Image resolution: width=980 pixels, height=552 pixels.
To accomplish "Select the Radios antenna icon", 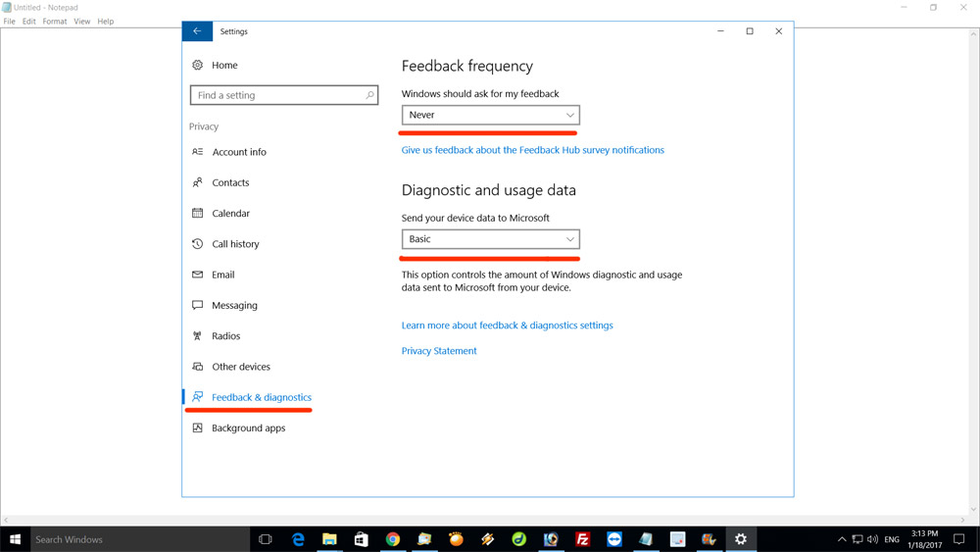I will 198,335.
